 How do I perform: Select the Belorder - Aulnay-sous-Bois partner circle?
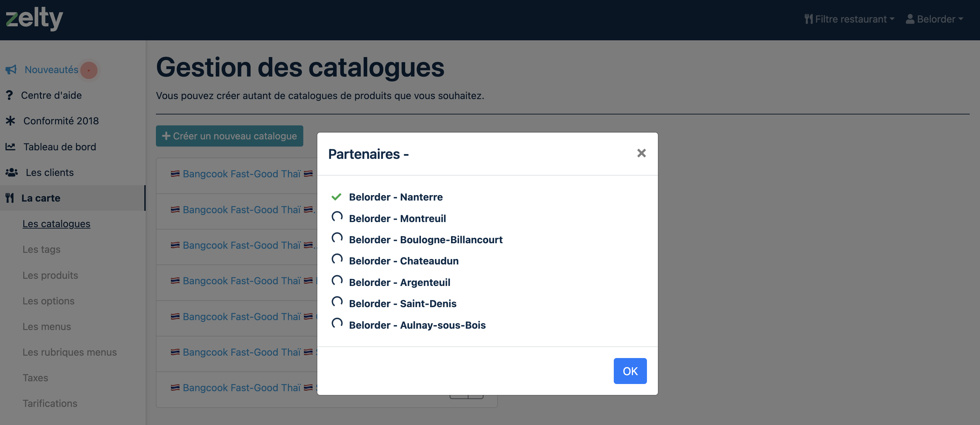(337, 323)
